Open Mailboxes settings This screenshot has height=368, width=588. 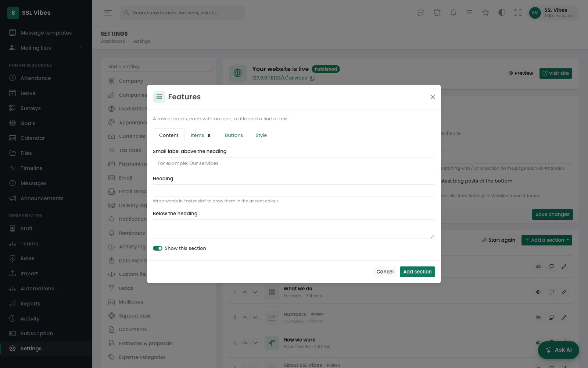tap(158, 302)
